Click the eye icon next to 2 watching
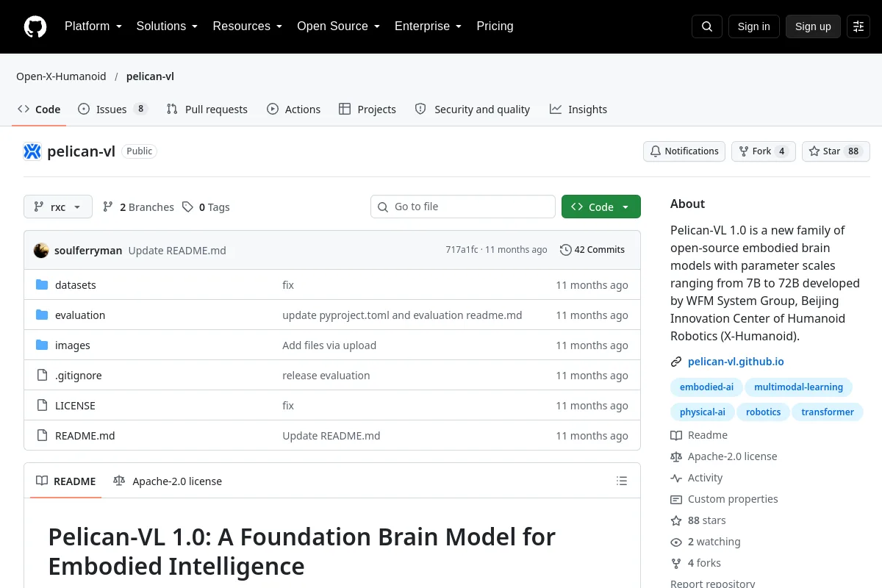The image size is (882, 588). [x=676, y=542]
